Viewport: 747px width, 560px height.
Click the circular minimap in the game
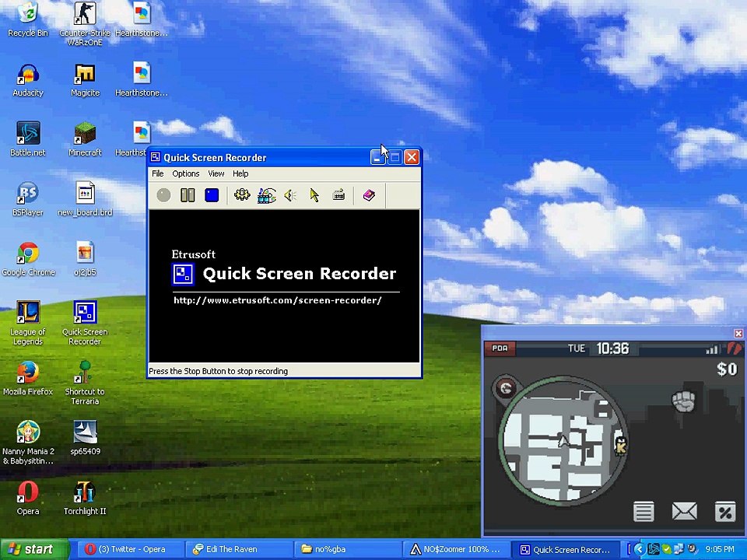pos(562,440)
